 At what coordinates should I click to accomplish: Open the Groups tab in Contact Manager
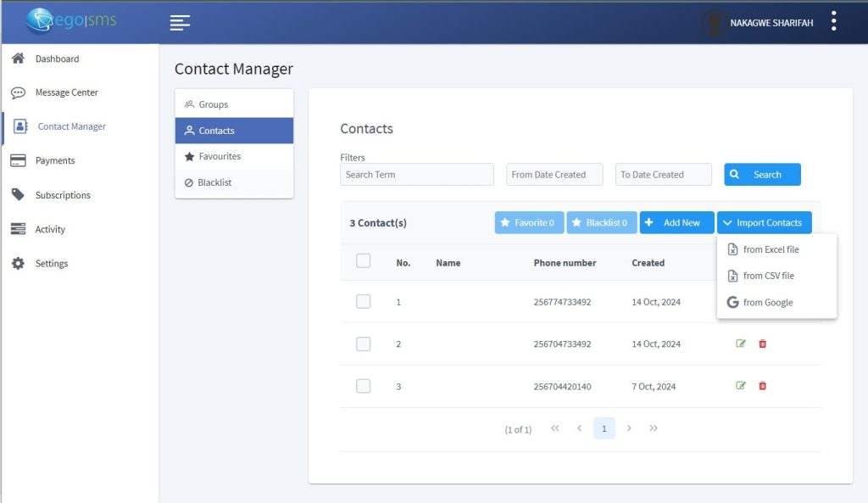pos(213,104)
